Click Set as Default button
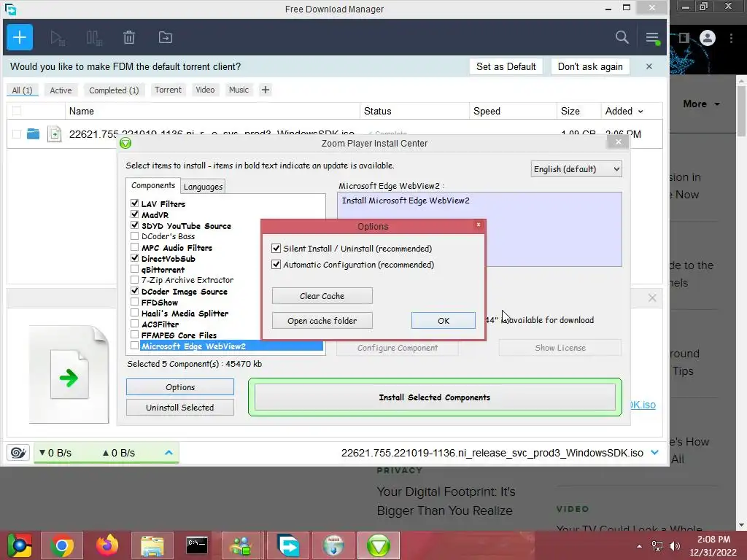This screenshot has height=560, width=747. pyautogui.click(x=506, y=66)
